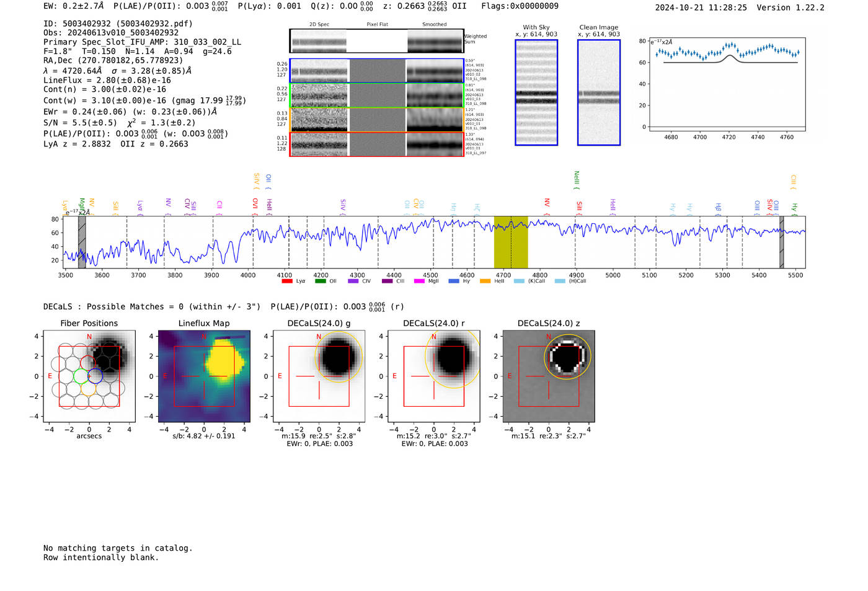
Task: Click 'No matching targets in catalog.' message
Action: tap(118, 548)
